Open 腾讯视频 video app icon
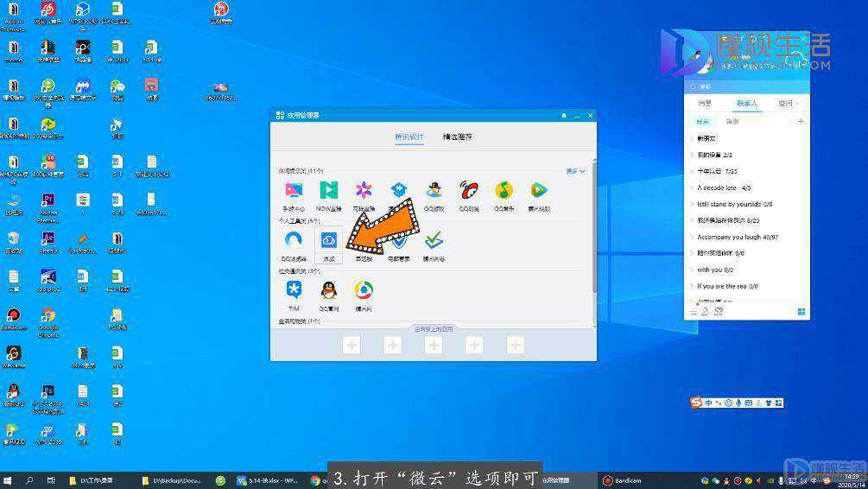Viewport: 868px width, 489px height. click(538, 191)
